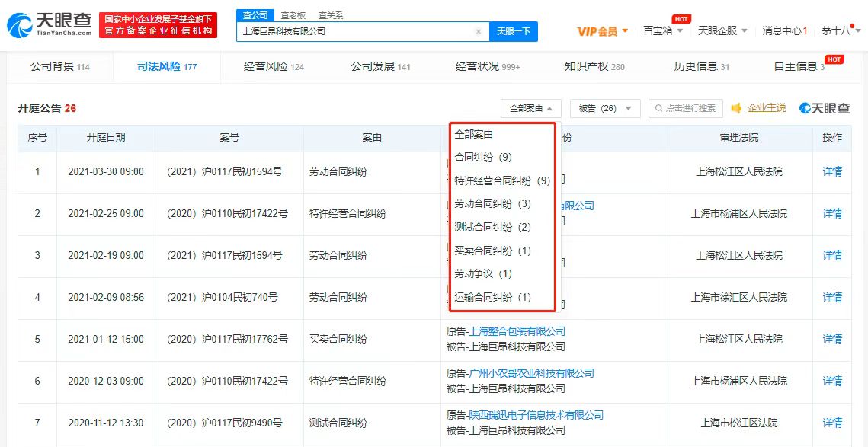The height and width of the screenshot is (447, 868).
Task: Filter by 劳动合同纠纷 (3)
Action: pyautogui.click(x=492, y=204)
